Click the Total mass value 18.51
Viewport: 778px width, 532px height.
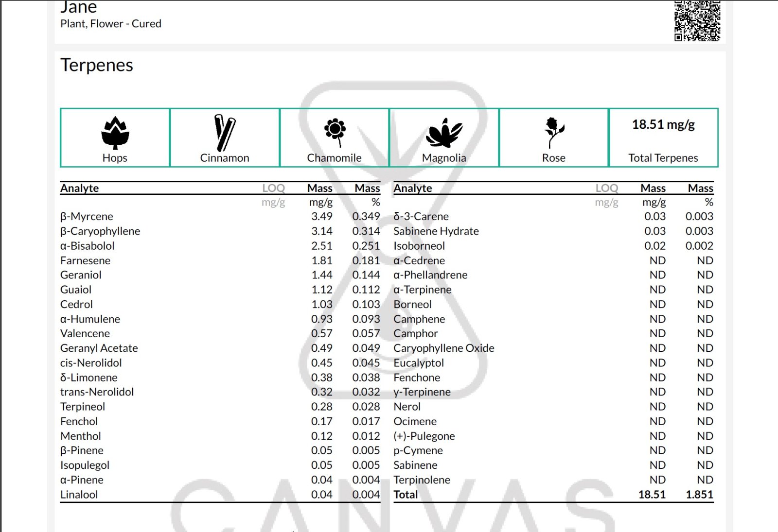pos(652,495)
